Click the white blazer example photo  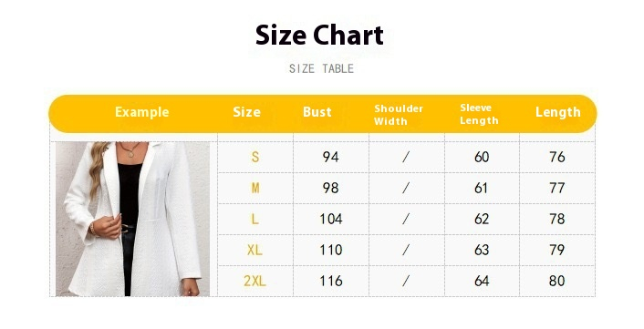click(132, 219)
